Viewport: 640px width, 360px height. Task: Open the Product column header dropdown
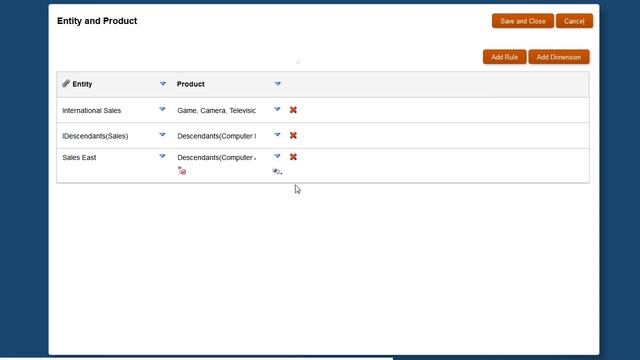pyautogui.click(x=278, y=84)
